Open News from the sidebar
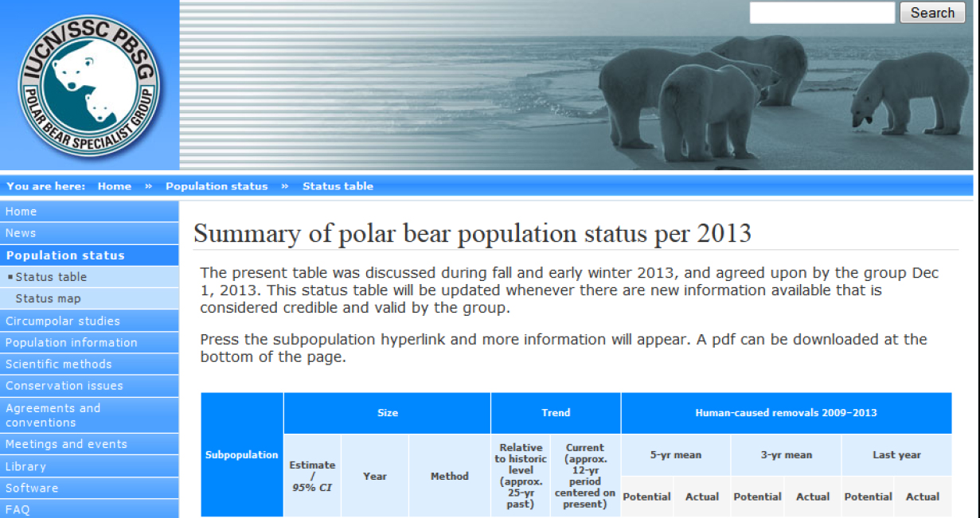This screenshot has width=980, height=518. click(21, 233)
